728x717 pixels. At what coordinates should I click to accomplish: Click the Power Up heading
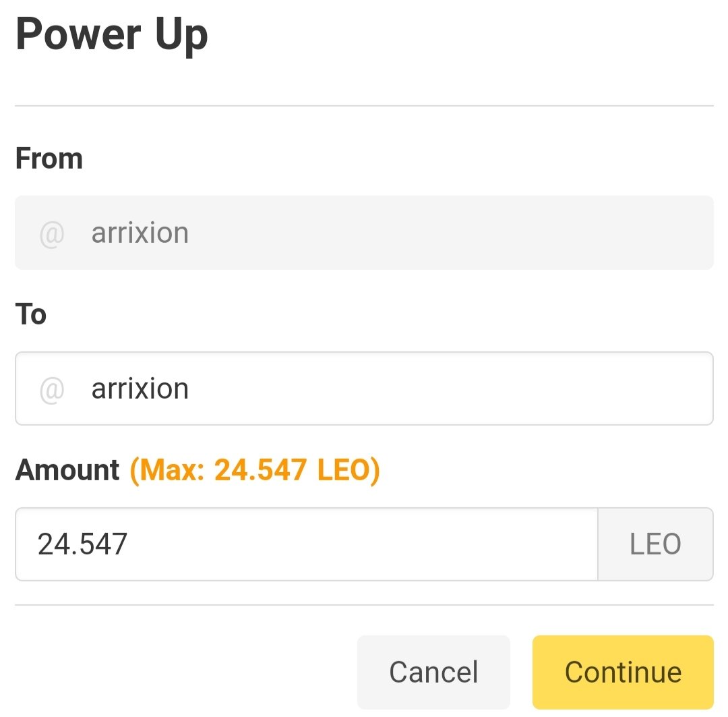coord(112,35)
